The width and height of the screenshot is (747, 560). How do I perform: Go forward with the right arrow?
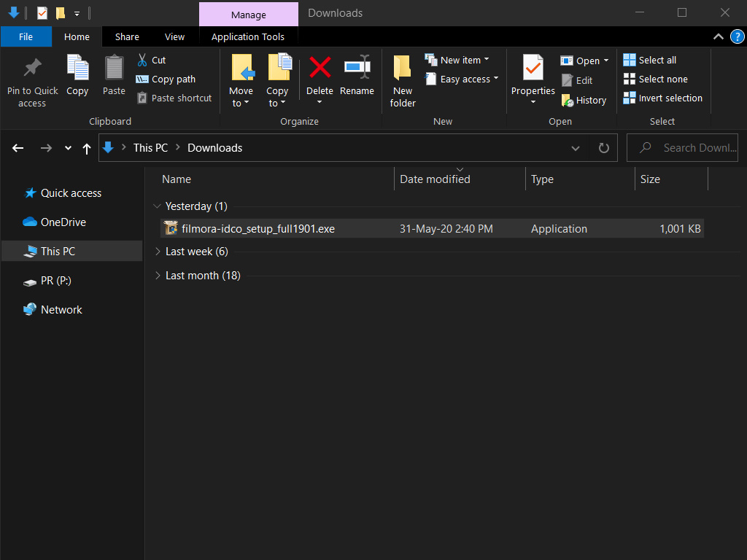pos(46,148)
